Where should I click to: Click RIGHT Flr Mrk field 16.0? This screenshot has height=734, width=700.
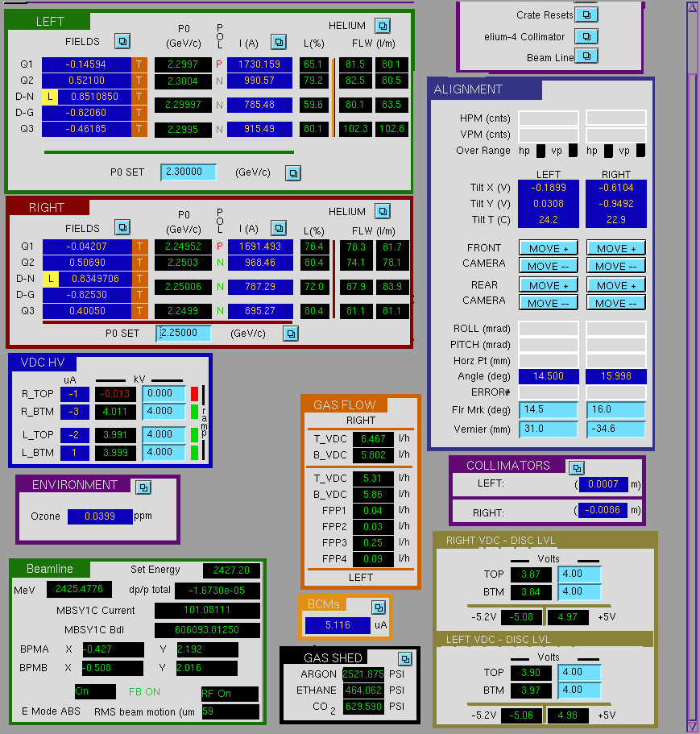(616, 409)
